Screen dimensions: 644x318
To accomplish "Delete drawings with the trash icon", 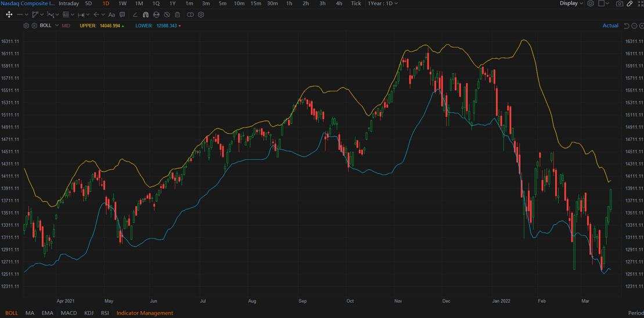I will pyautogui.click(x=178, y=15).
